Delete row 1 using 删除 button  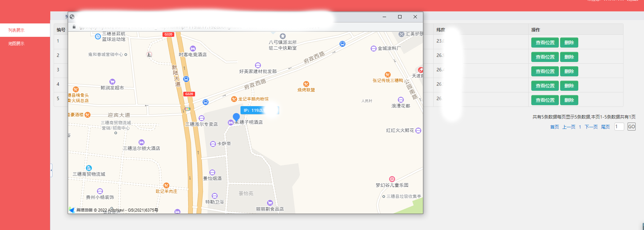(x=569, y=43)
